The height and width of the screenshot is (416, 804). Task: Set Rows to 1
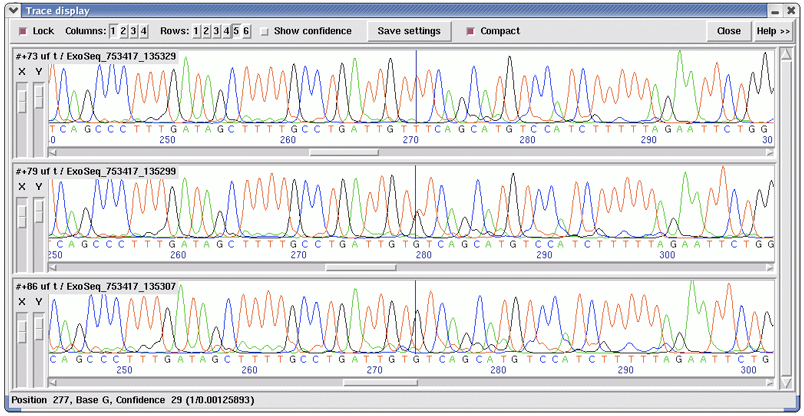tap(196, 31)
